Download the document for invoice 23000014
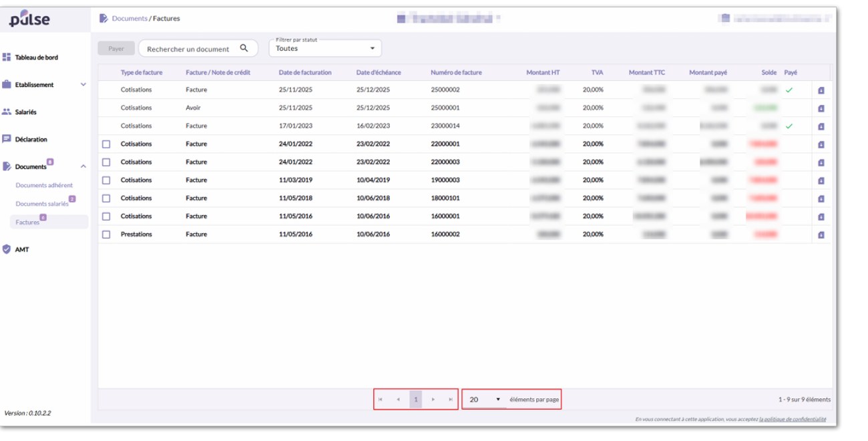Screen dimensions: 868x441 [821, 126]
